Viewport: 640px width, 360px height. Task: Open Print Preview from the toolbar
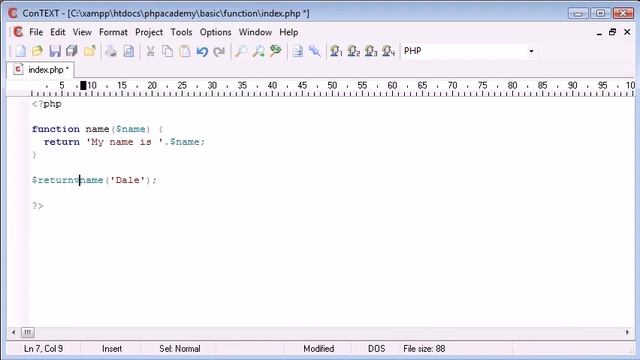129,51
